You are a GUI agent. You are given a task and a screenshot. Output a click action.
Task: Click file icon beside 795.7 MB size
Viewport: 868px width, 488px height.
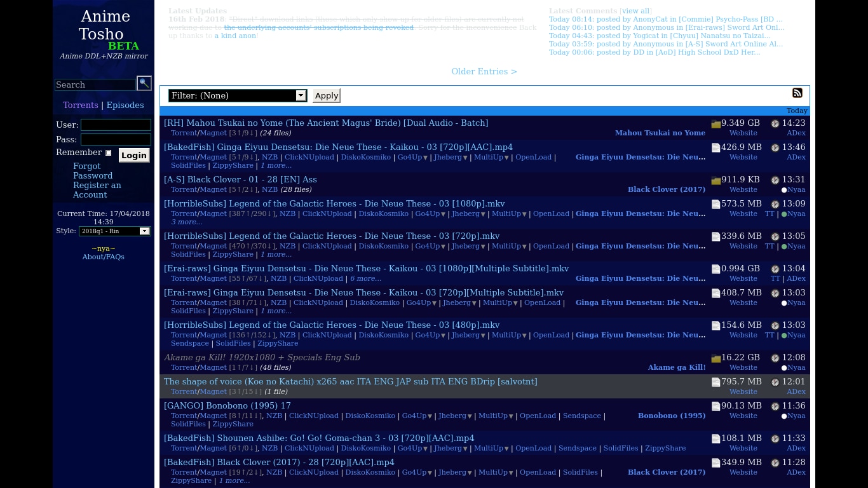715,383
